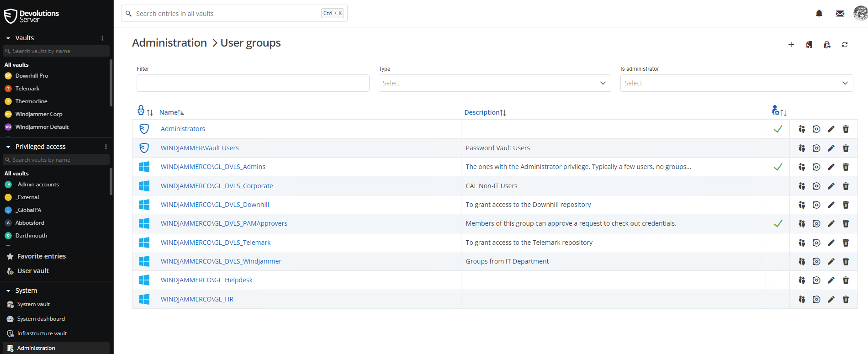
Task: Open User vault
Action: (x=33, y=271)
